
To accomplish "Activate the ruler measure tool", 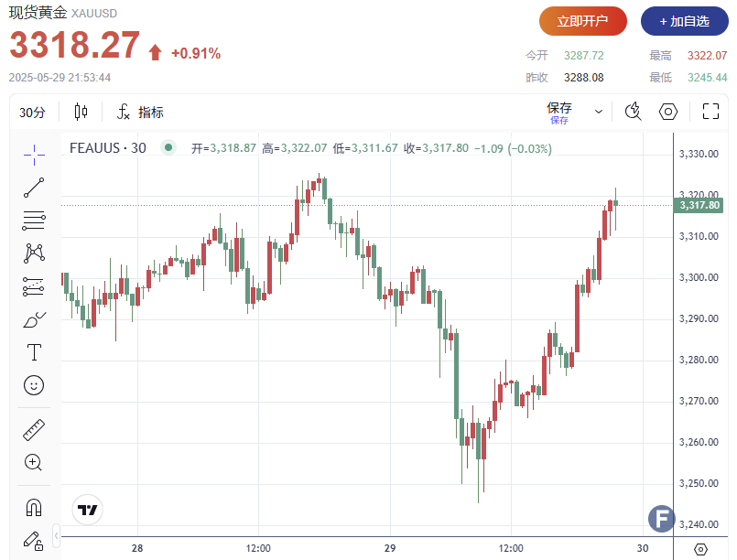I will click(34, 429).
